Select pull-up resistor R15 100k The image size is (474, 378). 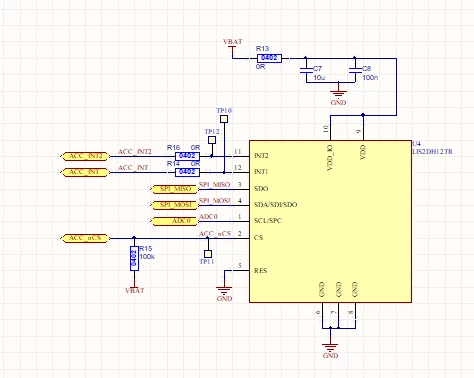click(134, 258)
